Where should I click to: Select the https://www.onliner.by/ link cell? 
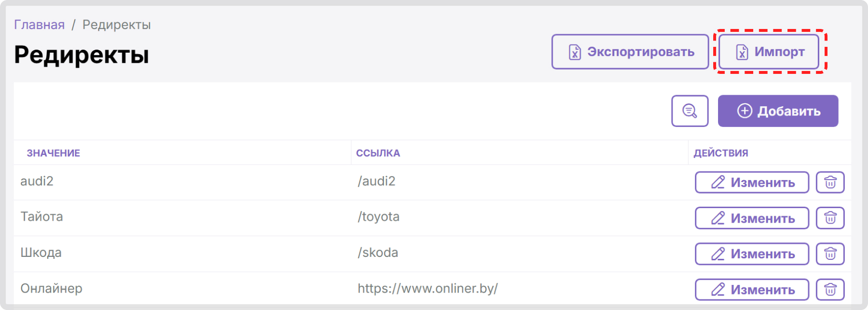pos(428,288)
